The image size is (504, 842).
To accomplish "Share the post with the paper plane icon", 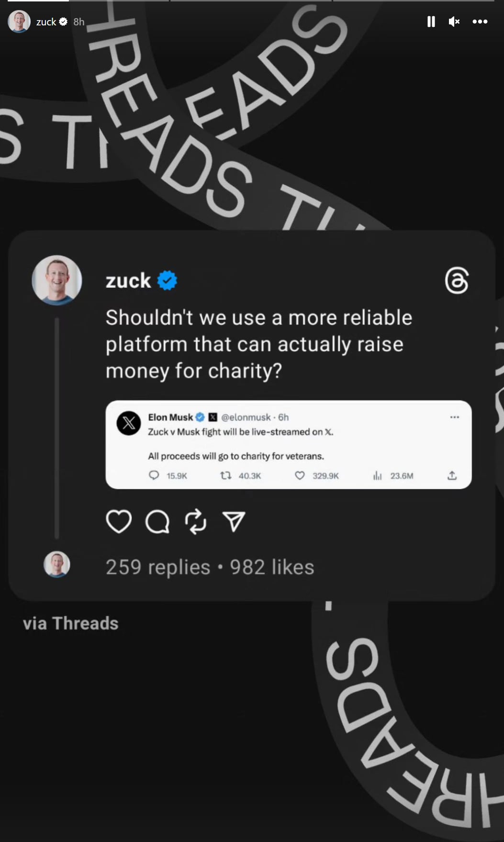I will [x=234, y=521].
